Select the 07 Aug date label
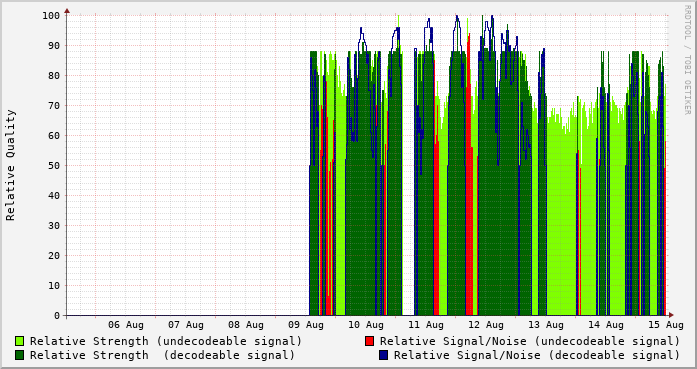 coord(186,325)
